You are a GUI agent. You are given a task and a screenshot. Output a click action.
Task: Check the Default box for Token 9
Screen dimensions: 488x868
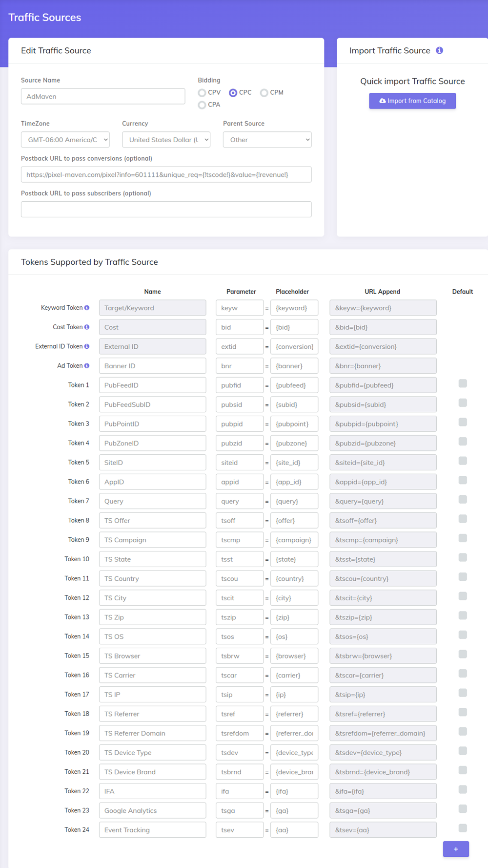pyautogui.click(x=463, y=538)
